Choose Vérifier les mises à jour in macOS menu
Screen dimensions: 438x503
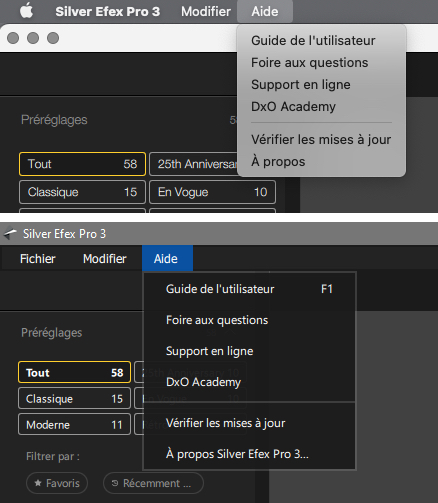click(x=321, y=140)
